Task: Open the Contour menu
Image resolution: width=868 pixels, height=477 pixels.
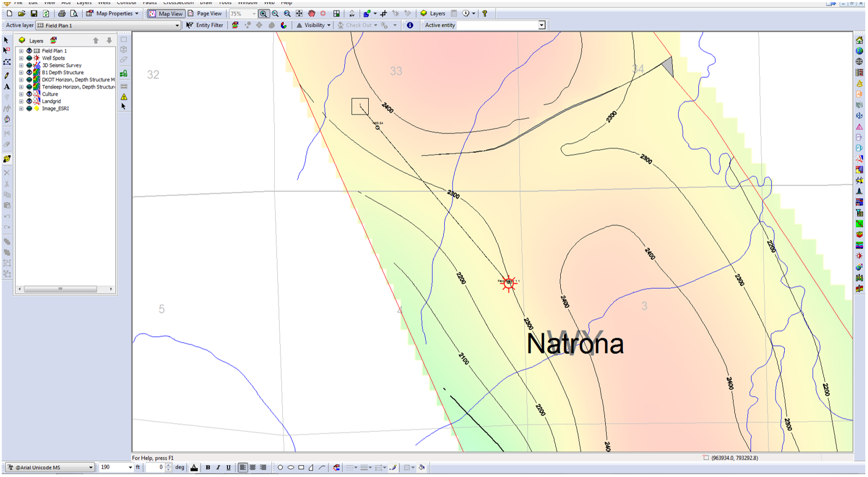Action: [x=126, y=3]
